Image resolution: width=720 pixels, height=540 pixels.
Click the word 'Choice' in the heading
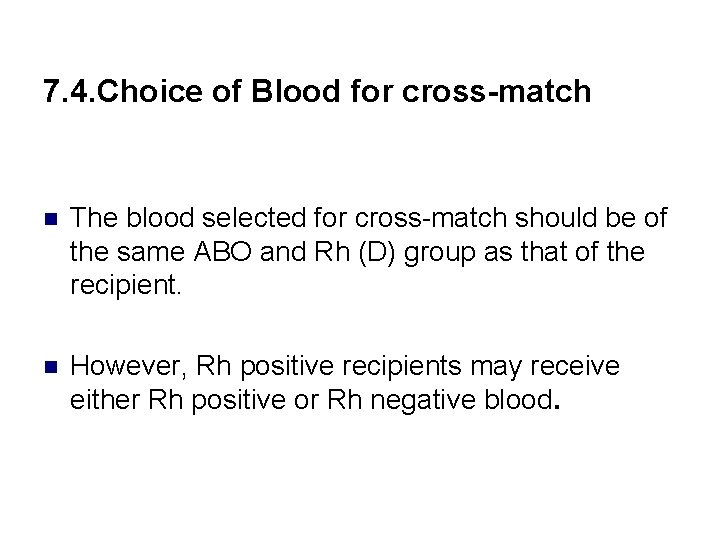coord(150,90)
